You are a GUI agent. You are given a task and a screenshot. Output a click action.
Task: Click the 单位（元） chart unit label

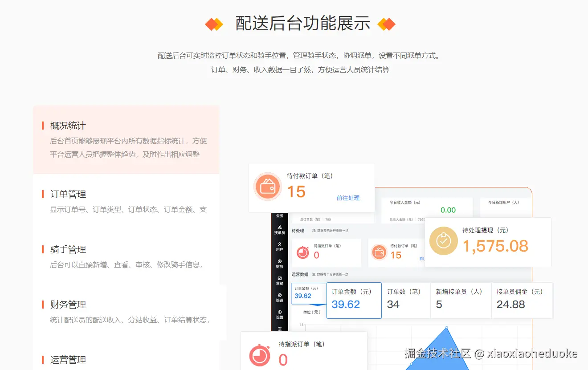[x=311, y=312]
